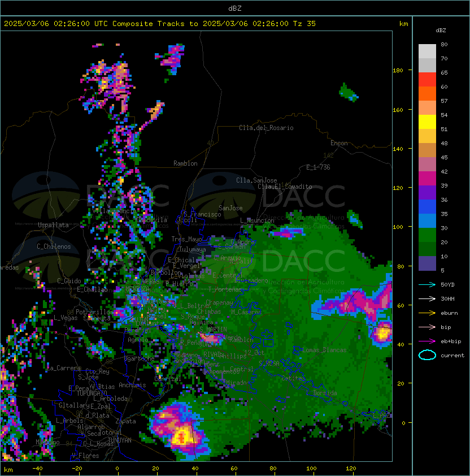Click the yellow storm cell at the map's east edge
Screen dimensions: 470x476
(x=382, y=334)
